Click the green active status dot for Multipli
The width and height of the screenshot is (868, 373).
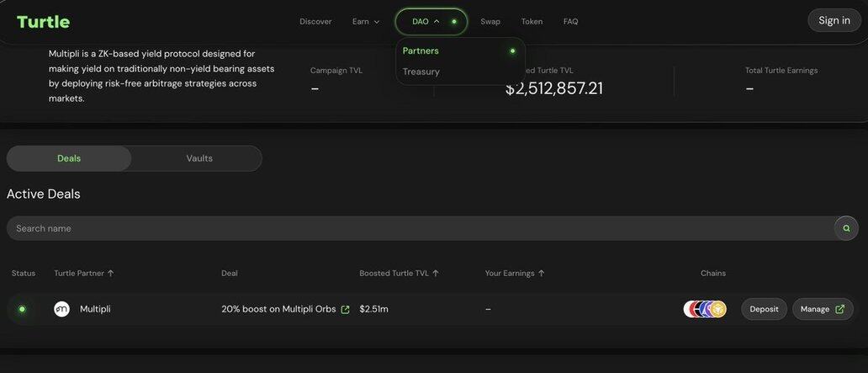coord(22,309)
